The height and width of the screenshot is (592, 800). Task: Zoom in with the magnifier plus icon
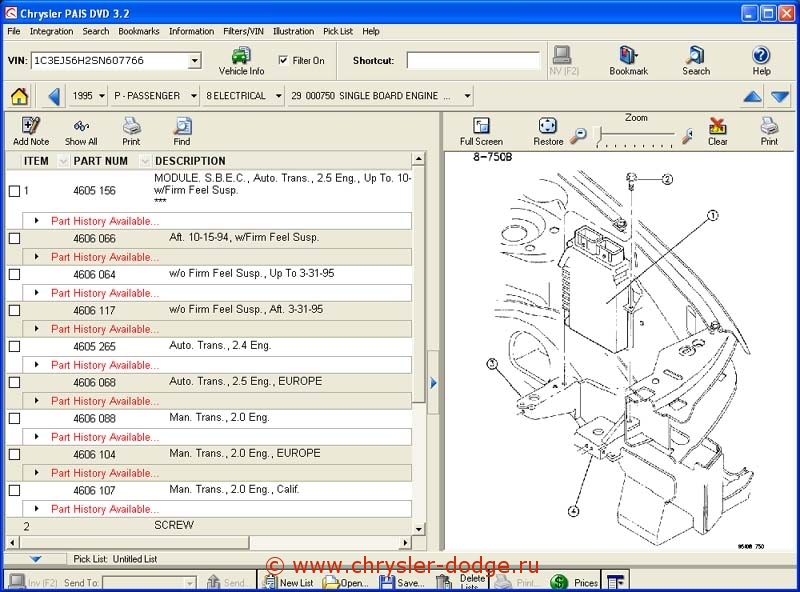point(688,136)
